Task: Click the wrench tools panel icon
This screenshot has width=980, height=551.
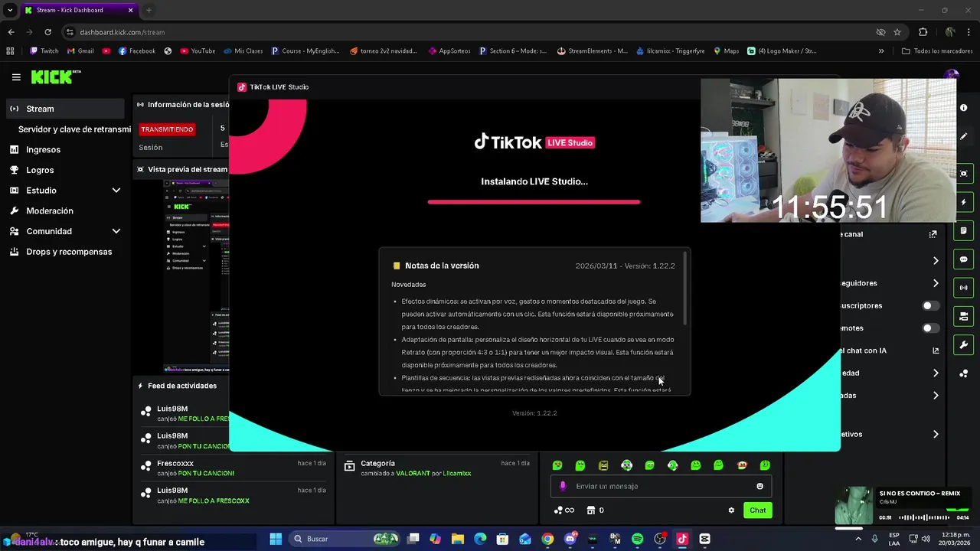Action: (963, 344)
